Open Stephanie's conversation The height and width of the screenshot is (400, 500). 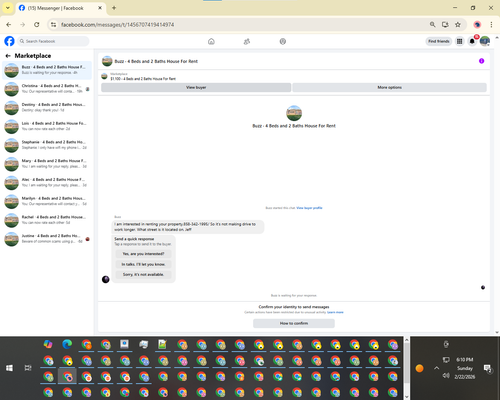point(47,145)
